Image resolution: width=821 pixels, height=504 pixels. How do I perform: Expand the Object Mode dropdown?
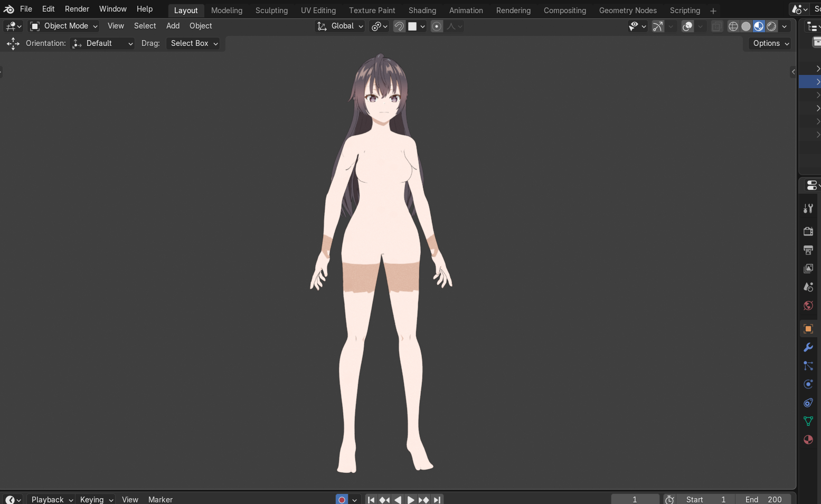tap(64, 26)
